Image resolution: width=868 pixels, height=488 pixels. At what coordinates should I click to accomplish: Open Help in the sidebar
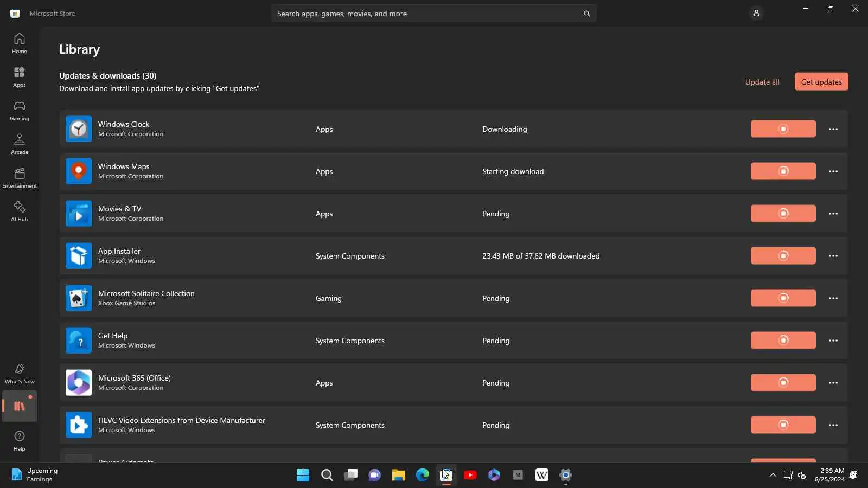pyautogui.click(x=20, y=441)
